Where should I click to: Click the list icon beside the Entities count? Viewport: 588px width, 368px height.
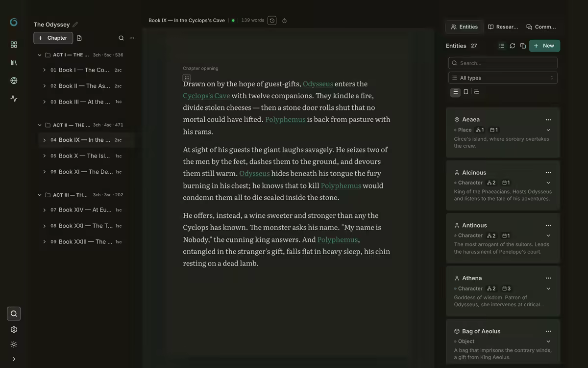pyautogui.click(x=502, y=46)
